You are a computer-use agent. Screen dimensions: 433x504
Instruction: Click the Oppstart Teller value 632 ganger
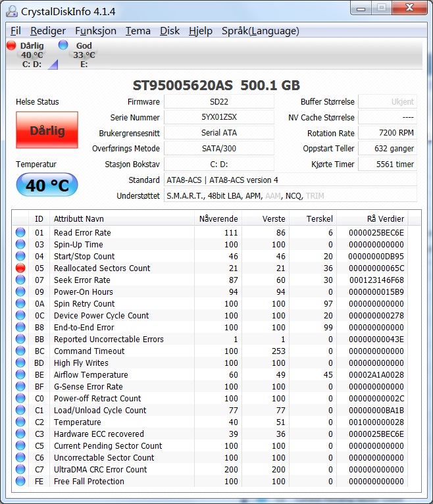[388, 148]
